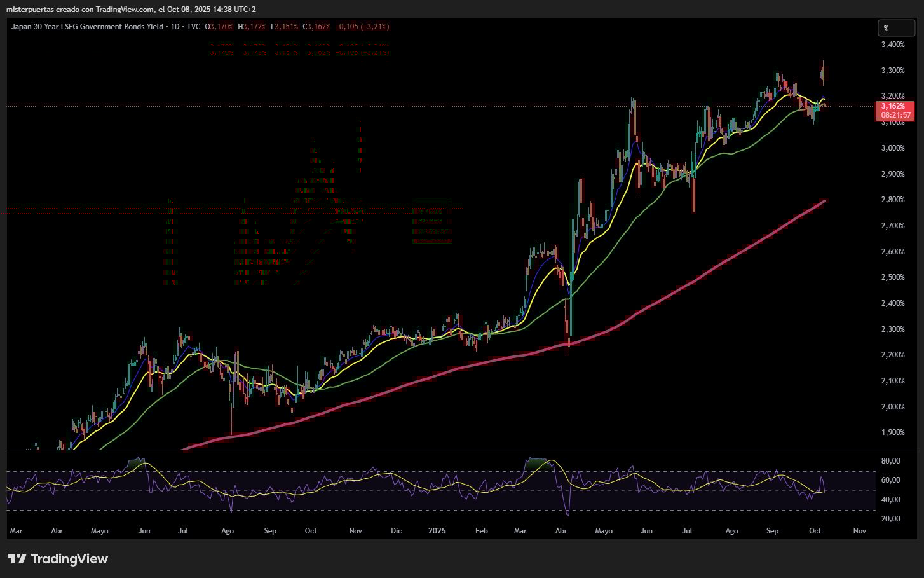Click the 2,200% price axis label

pos(893,355)
